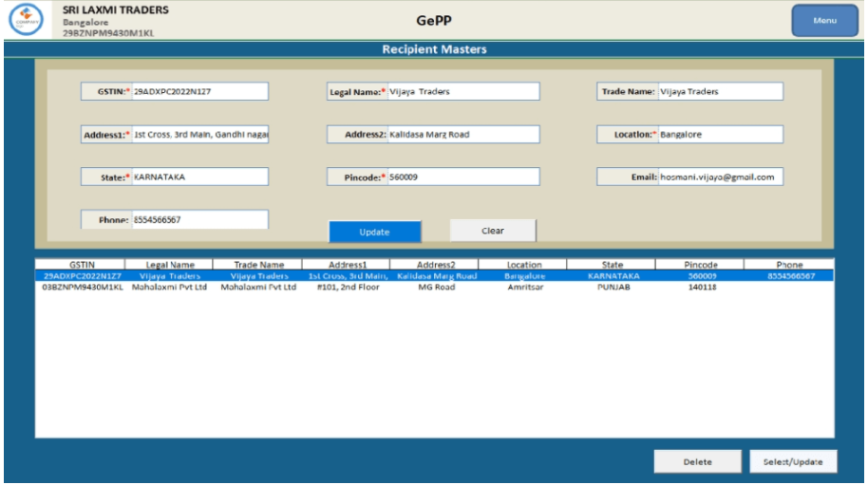The width and height of the screenshot is (868, 485).
Task: Click 'Kalidasa Marg Road' in the table
Action: coord(437,276)
